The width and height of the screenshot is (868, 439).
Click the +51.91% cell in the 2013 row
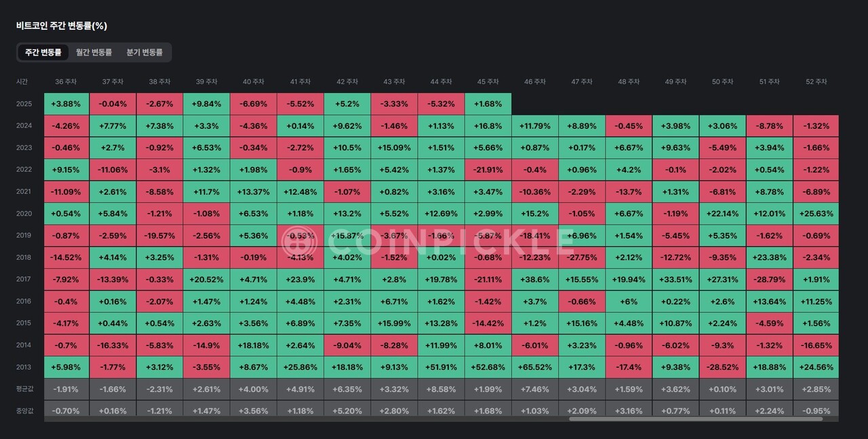(441, 367)
